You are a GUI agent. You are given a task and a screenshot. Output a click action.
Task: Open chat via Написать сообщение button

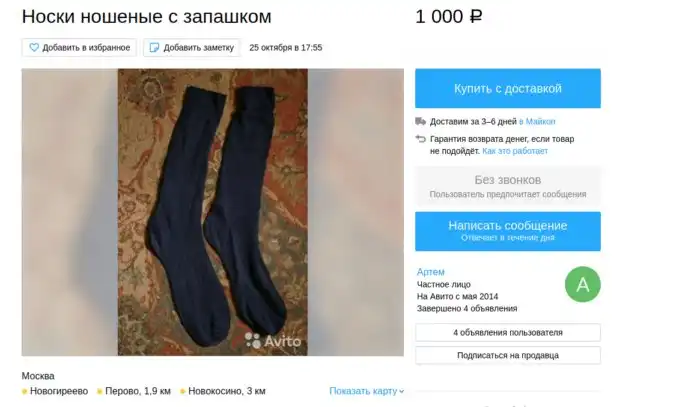(508, 231)
